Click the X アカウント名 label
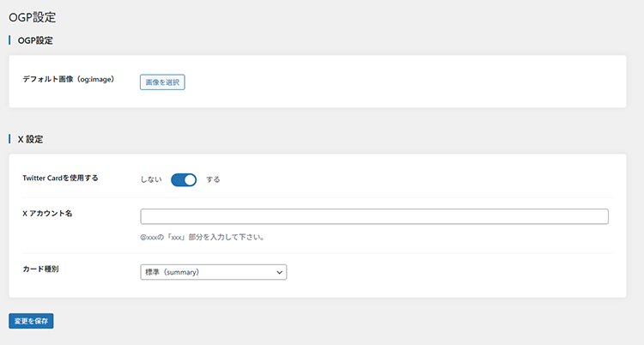Screen dimensions: 644x345 click(x=47, y=213)
